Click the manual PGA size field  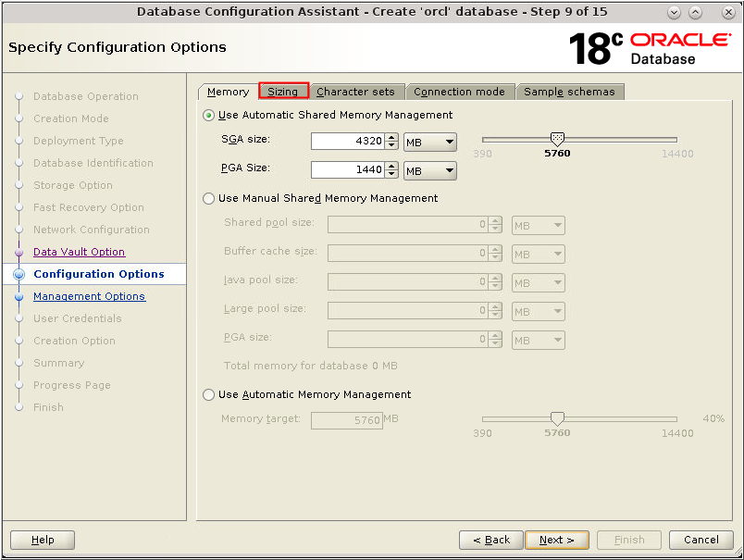(x=408, y=340)
